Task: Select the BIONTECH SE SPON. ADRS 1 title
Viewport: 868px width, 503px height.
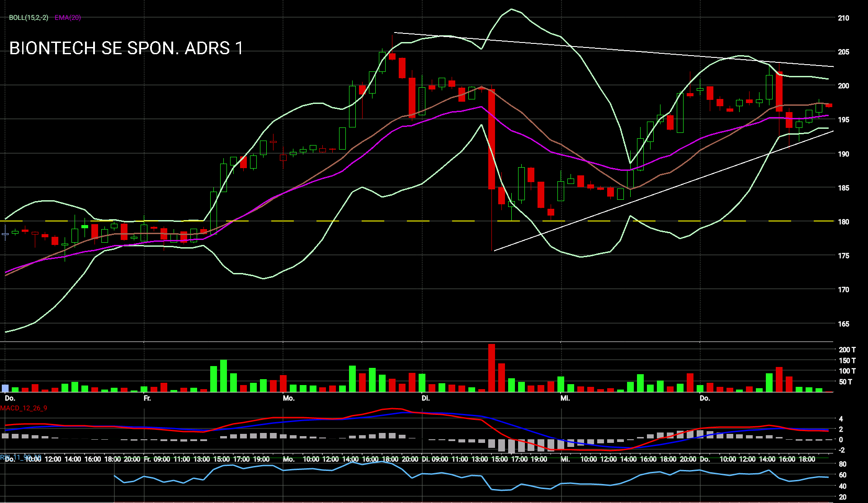Action: click(x=126, y=48)
